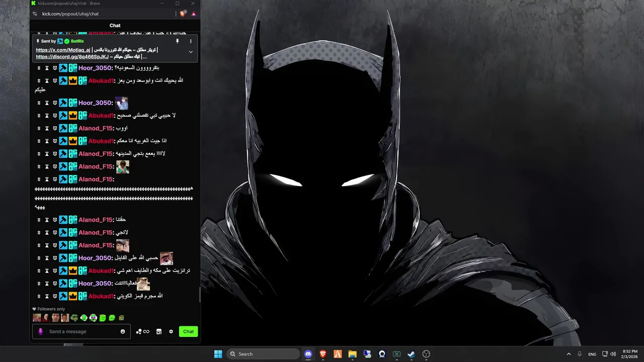Click shield ban icon on 'حقتنا' row
Viewport: 644px width, 362px height.
pyautogui.click(x=55, y=220)
